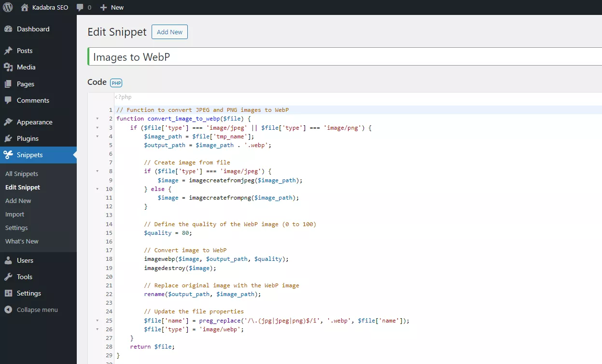Click the rename call on line 22

tap(202, 294)
